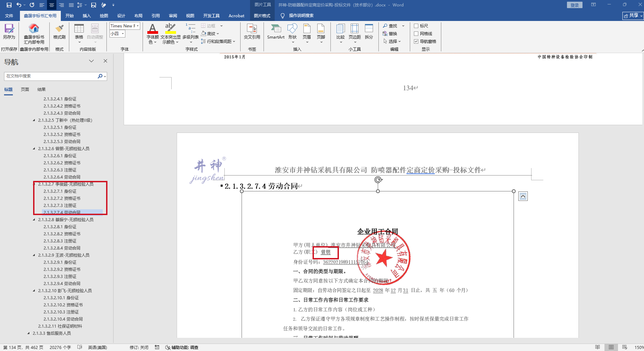Enable the 网格线 gridlines checkbox
This screenshot has width=644, height=351.
pyautogui.click(x=416, y=33)
